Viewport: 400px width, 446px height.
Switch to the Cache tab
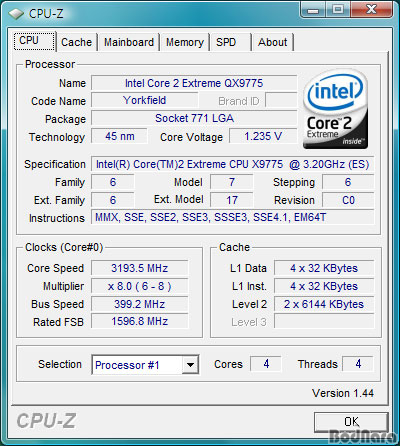[x=76, y=42]
